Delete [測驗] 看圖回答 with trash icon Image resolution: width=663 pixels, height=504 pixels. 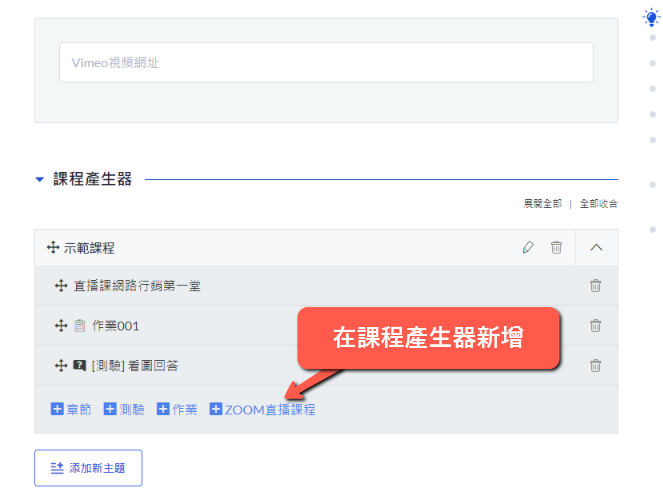click(595, 365)
